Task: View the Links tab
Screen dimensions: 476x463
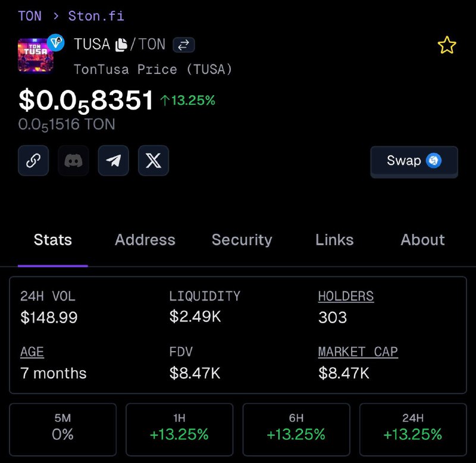Action: 334,240
